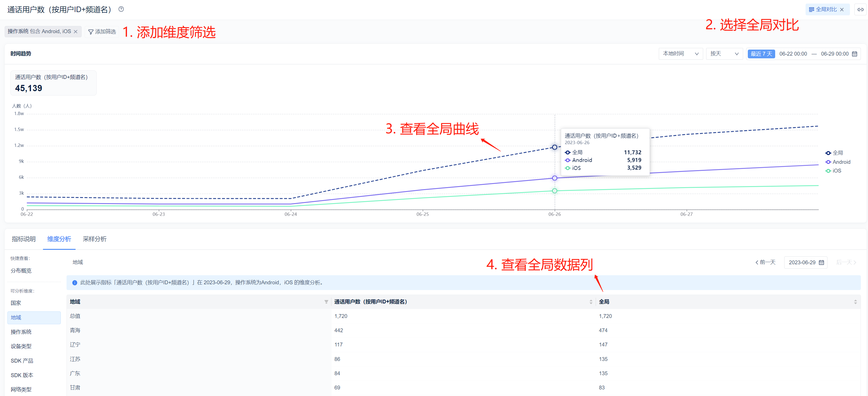Click the copy link icon
The image size is (868, 396).
860,9
